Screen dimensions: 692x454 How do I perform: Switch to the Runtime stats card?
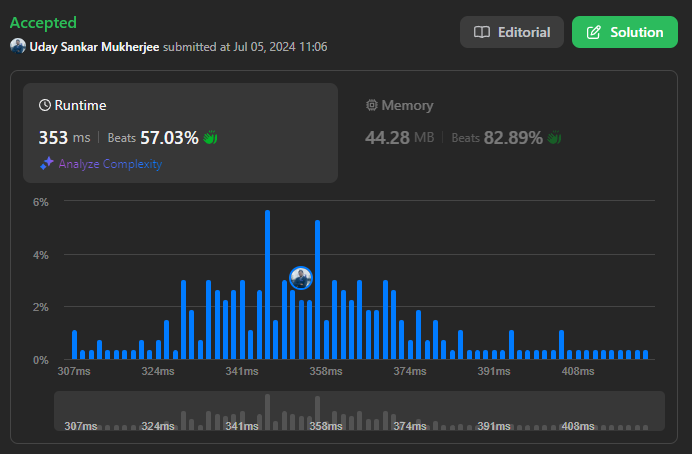pyautogui.click(x=180, y=132)
